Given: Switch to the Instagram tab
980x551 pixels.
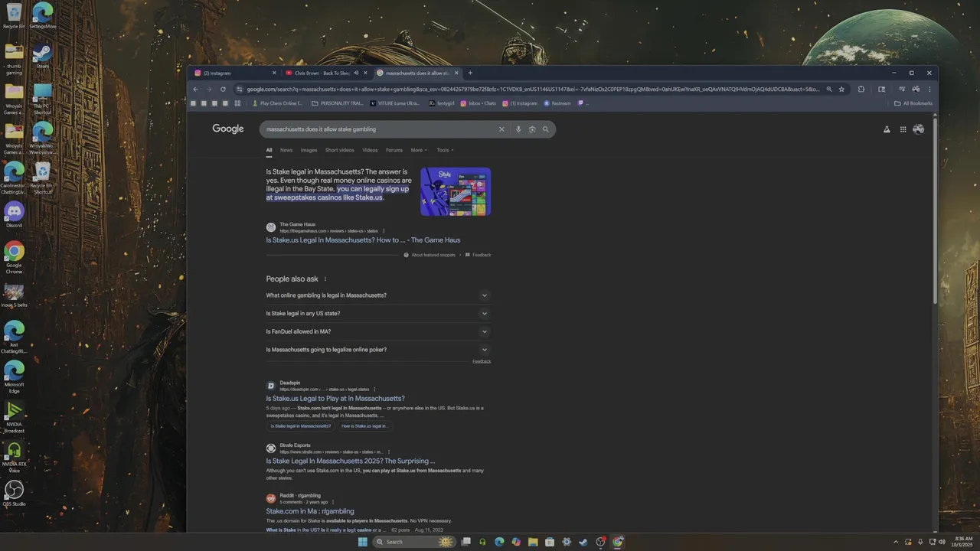Looking at the screenshot, I should click(x=233, y=73).
